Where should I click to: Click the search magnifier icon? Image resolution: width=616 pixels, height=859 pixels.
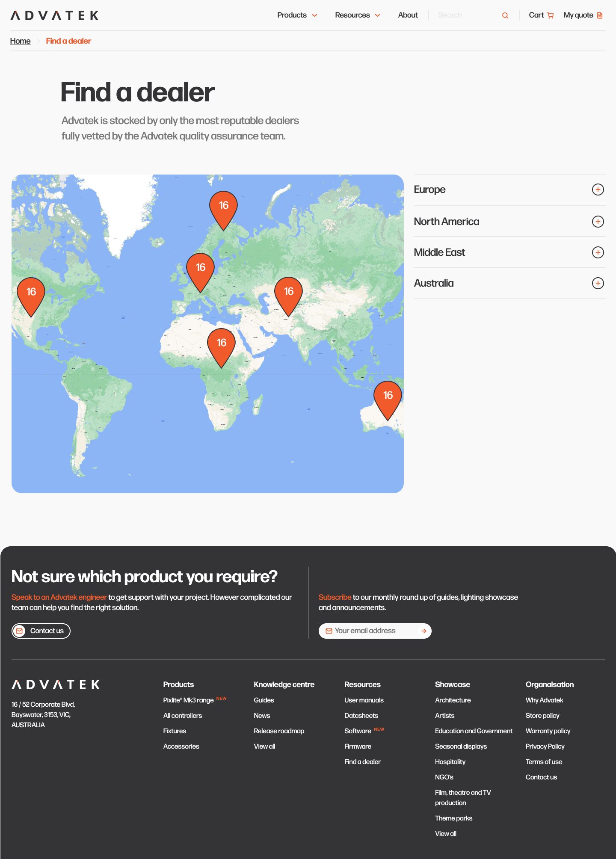[505, 15]
